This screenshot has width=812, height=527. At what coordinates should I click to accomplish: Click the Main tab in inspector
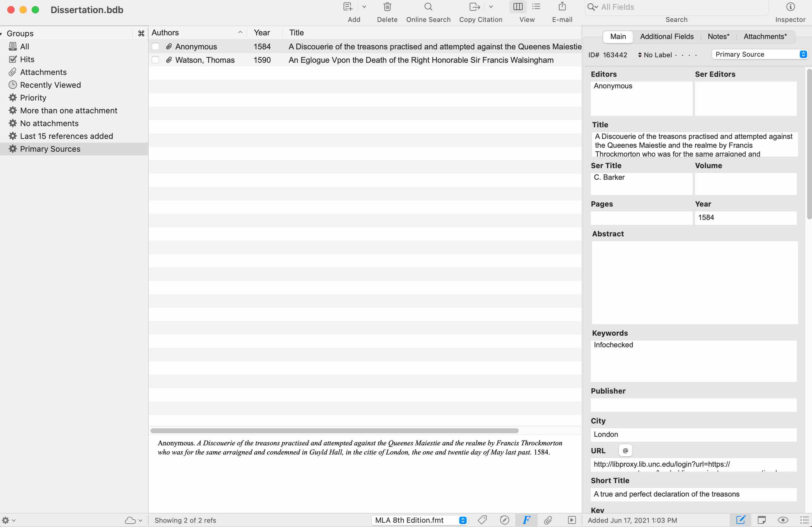[618, 37]
